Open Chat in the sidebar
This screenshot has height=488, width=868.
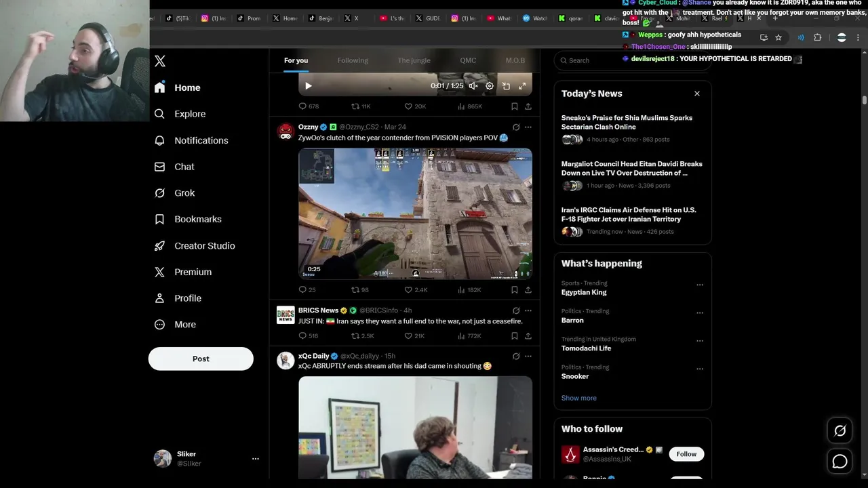click(x=174, y=167)
